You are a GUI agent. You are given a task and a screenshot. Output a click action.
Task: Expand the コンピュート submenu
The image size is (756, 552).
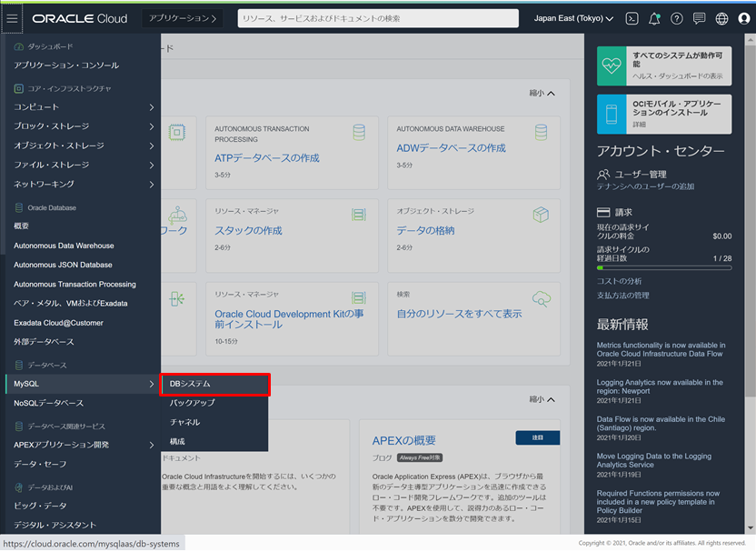[82, 107]
